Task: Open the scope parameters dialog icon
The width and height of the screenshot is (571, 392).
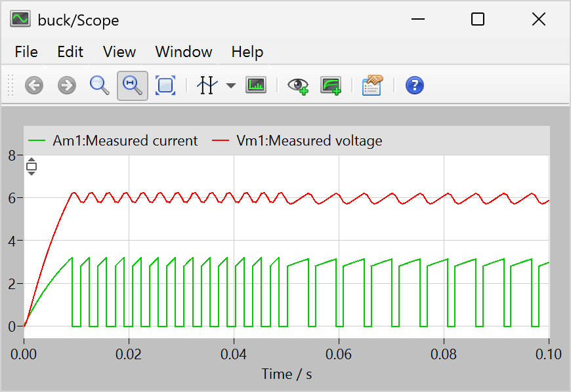Action: (372, 85)
